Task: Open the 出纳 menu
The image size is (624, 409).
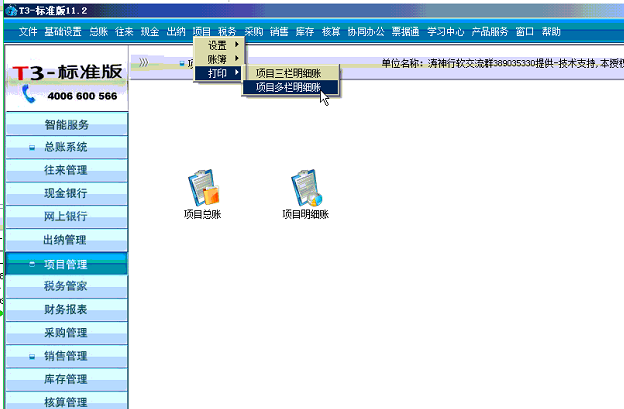Action: pyautogui.click(x=176, y=31)
